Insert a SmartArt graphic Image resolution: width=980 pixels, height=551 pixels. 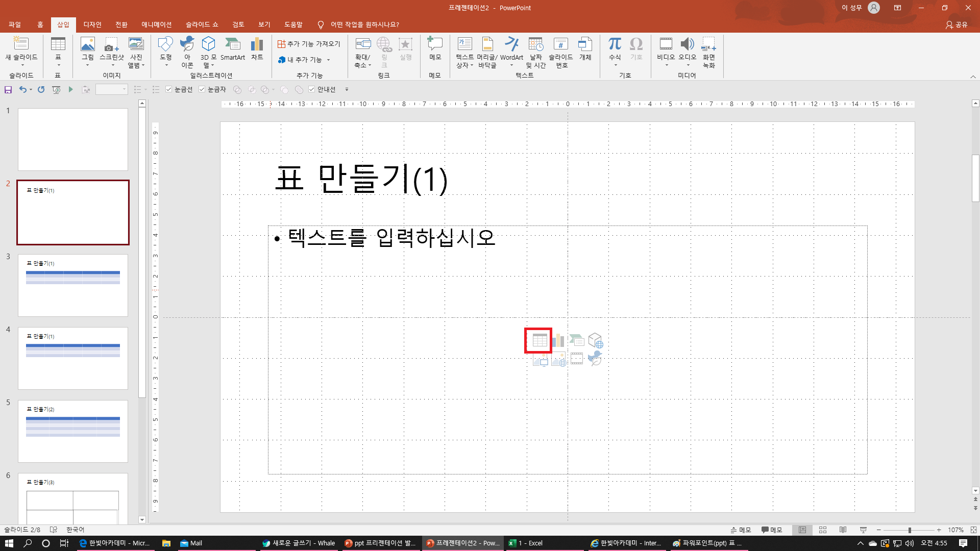tap(233, 49)
